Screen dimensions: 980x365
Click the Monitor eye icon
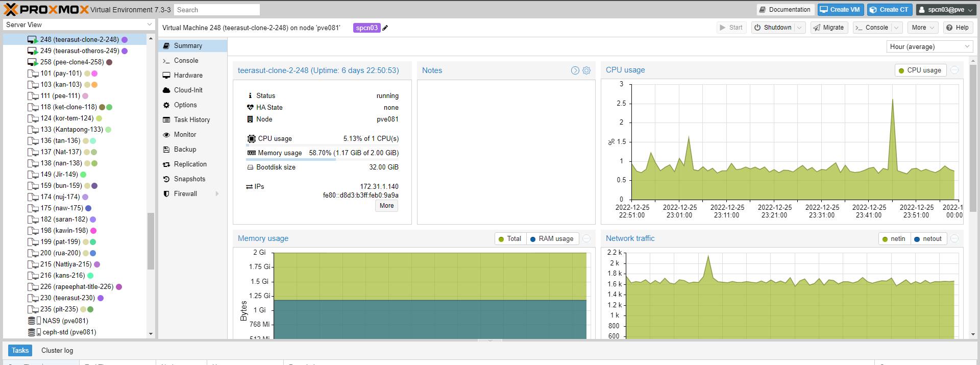click(166, 134)
